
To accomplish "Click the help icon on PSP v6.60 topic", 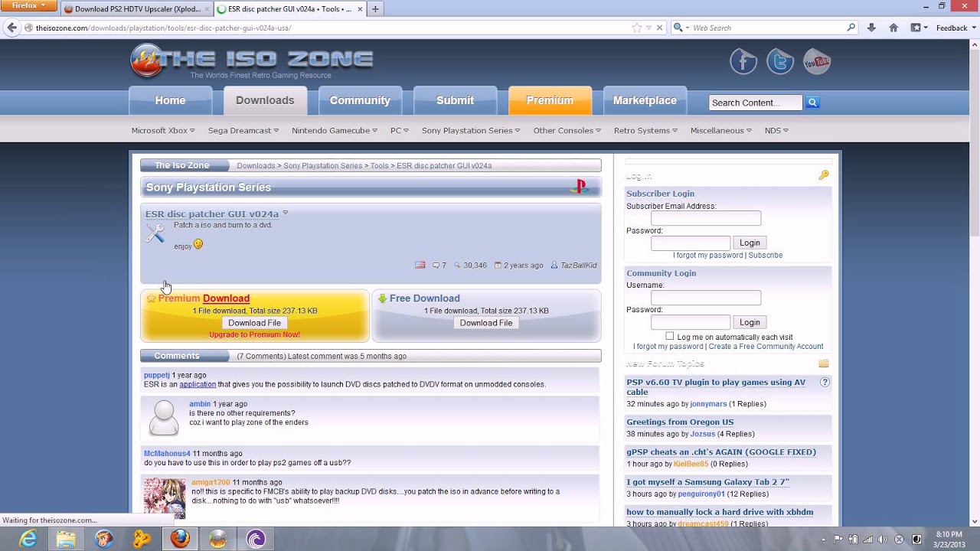I will (825, 382).
